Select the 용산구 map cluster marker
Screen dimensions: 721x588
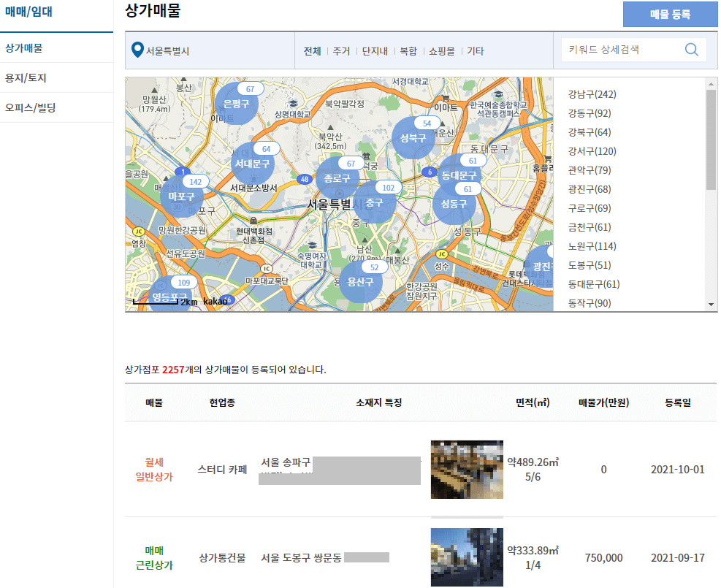(361, 281)
